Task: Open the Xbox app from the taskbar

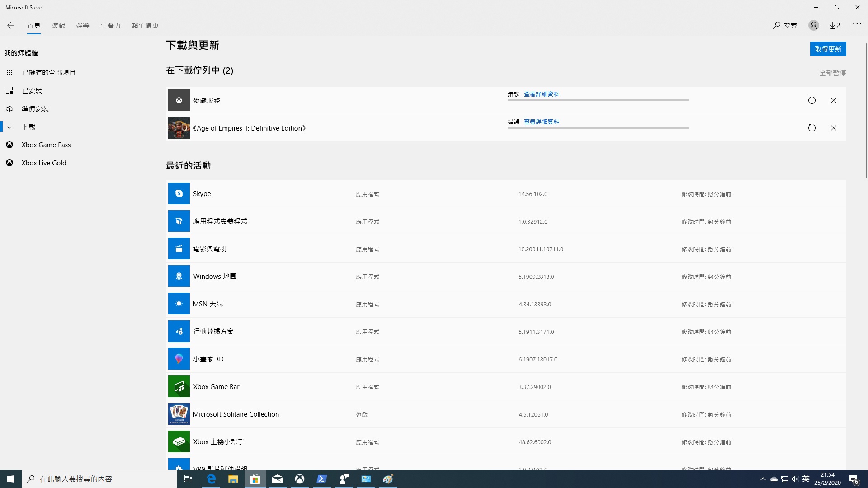Action: point(299,479)
